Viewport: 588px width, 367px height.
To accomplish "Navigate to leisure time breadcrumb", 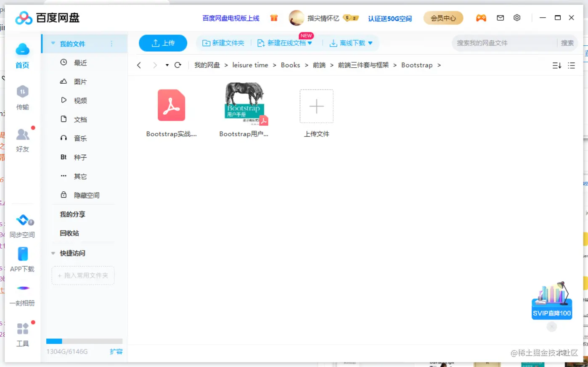I will coord(250,65).
